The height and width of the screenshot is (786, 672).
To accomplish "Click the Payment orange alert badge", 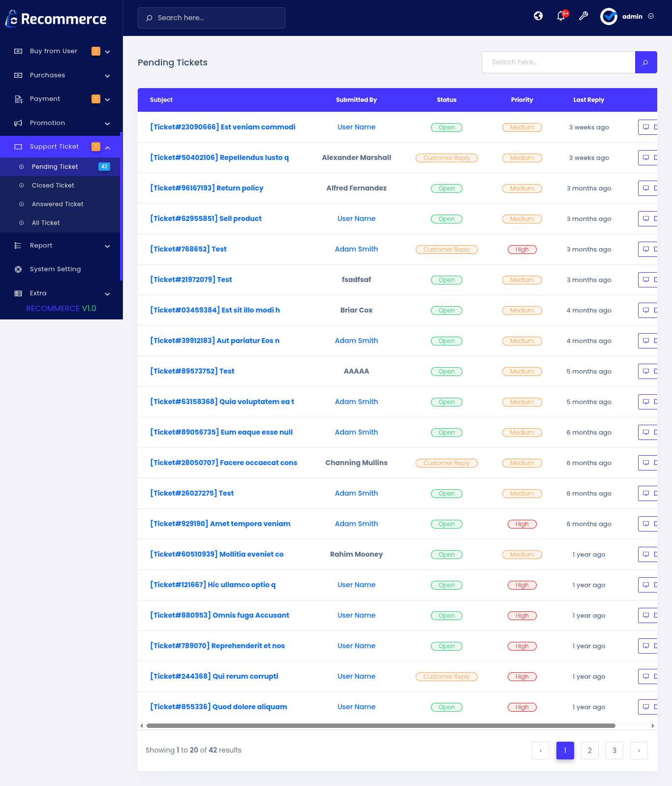I will [96, 99].
